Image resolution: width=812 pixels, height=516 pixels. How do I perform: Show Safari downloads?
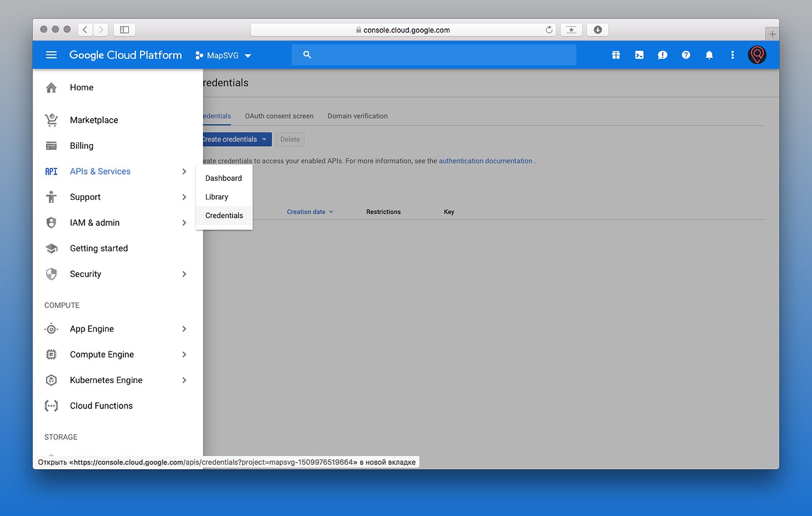point(598,30)
